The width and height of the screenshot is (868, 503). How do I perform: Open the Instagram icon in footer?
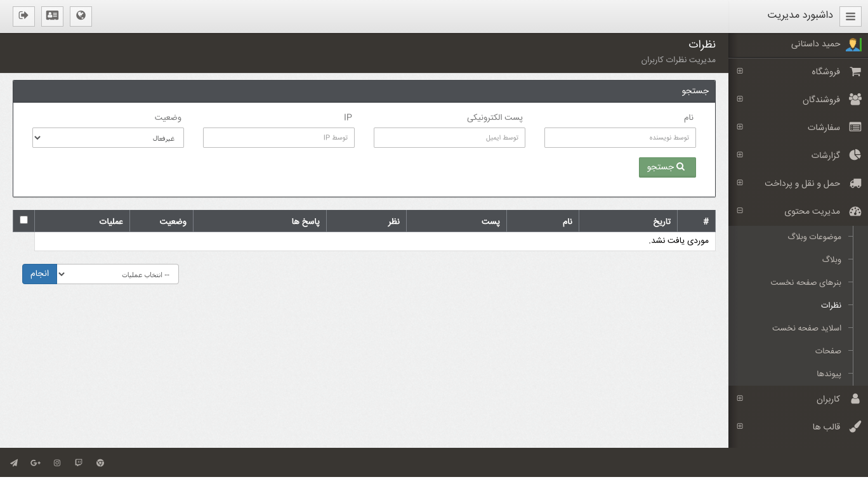click(57, 463)
